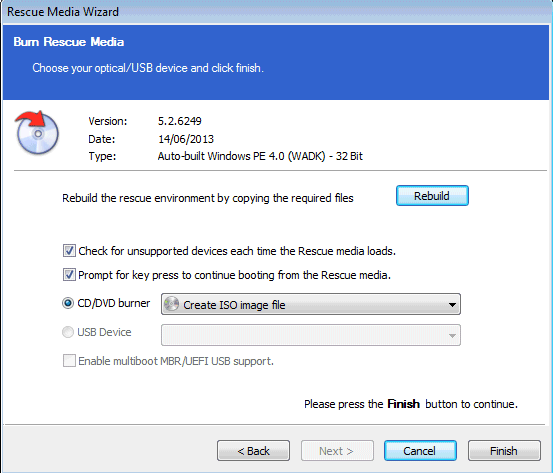The height and width of the screenshot is (473, 553).
Task: Open the USB Device dropdown list
Action: 311,335
